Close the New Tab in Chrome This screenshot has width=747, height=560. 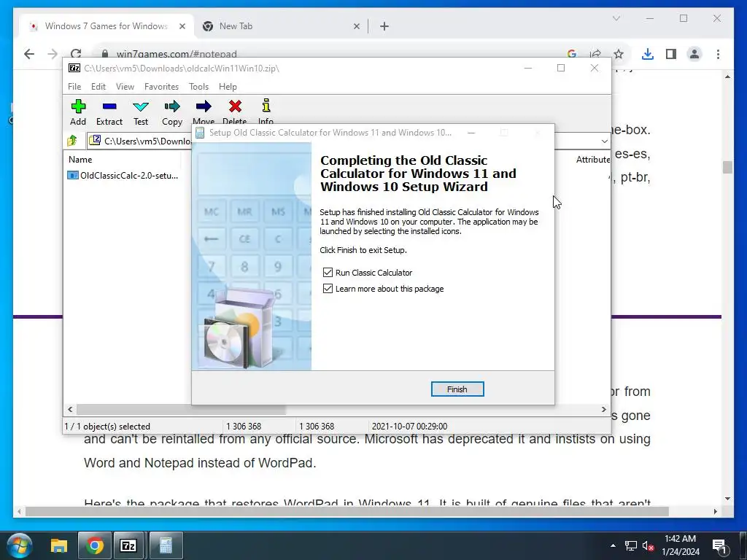coord(356,26)
